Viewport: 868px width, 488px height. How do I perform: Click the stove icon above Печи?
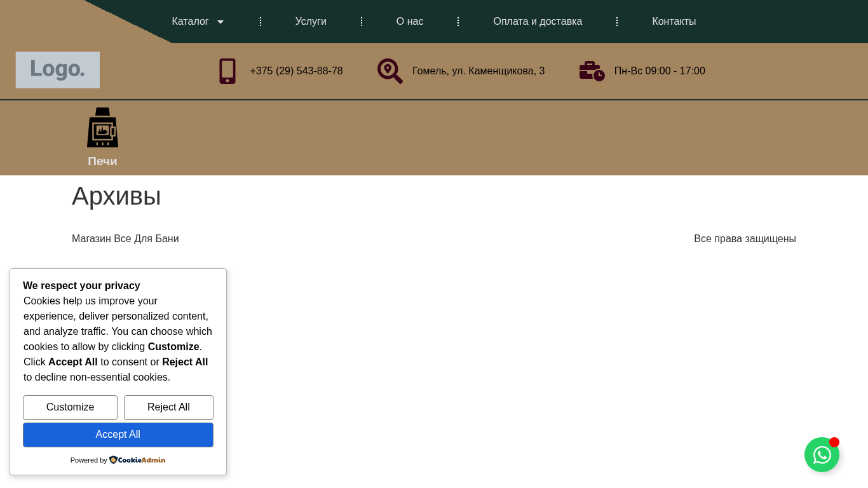point(102,128)
